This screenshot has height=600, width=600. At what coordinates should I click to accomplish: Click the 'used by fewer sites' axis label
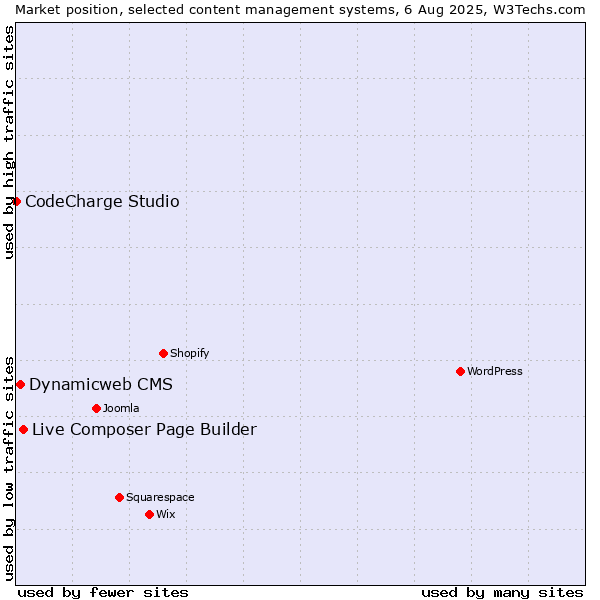point(103,593)
